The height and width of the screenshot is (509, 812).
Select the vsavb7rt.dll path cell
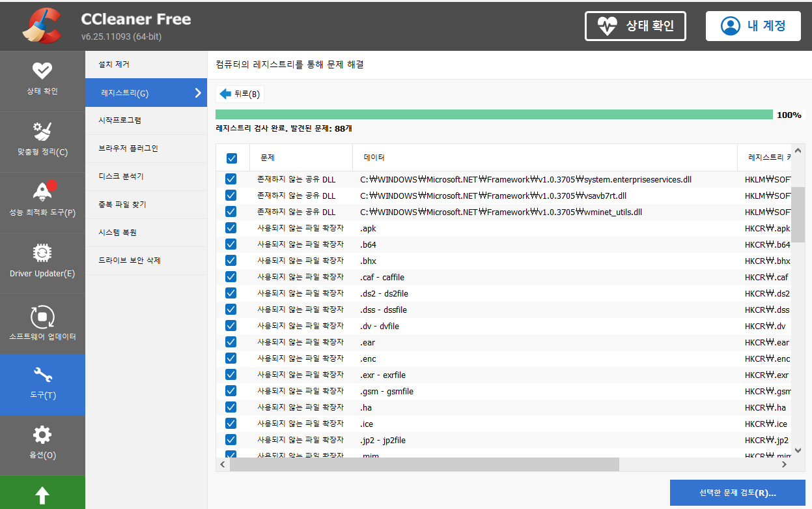click(x=493, y=196)
